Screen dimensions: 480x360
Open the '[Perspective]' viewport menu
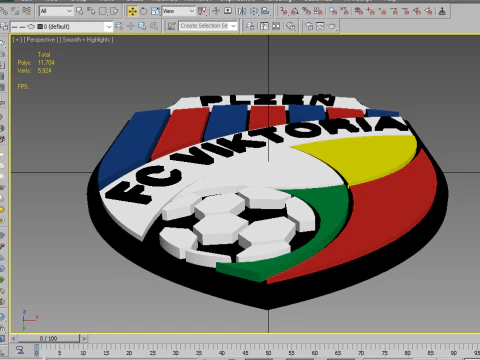[x=41, y=40]
